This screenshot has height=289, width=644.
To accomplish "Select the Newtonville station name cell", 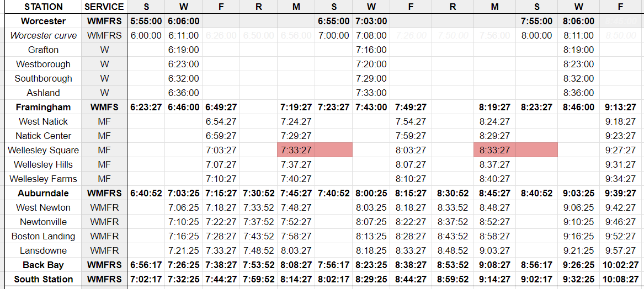I will [x=43, y=222].
